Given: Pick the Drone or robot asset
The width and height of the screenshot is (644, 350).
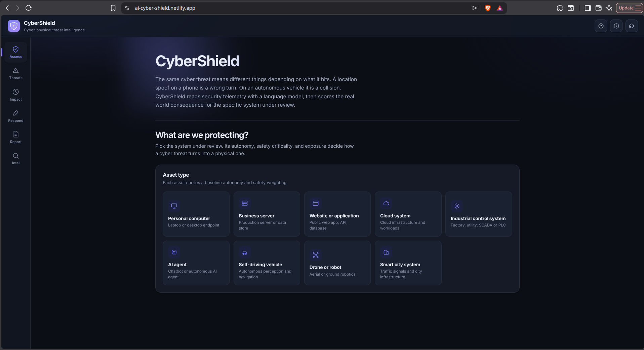Looking at the screenshot, I should coord(337,263).
